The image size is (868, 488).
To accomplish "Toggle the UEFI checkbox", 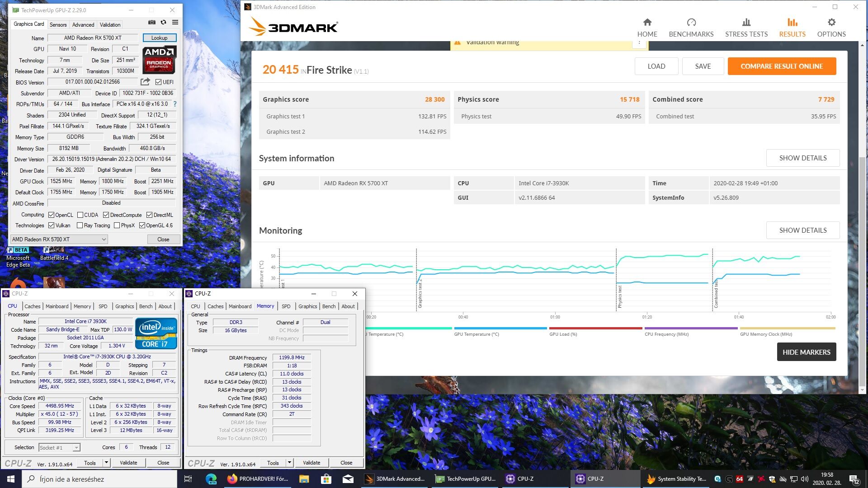I will 158,82.
